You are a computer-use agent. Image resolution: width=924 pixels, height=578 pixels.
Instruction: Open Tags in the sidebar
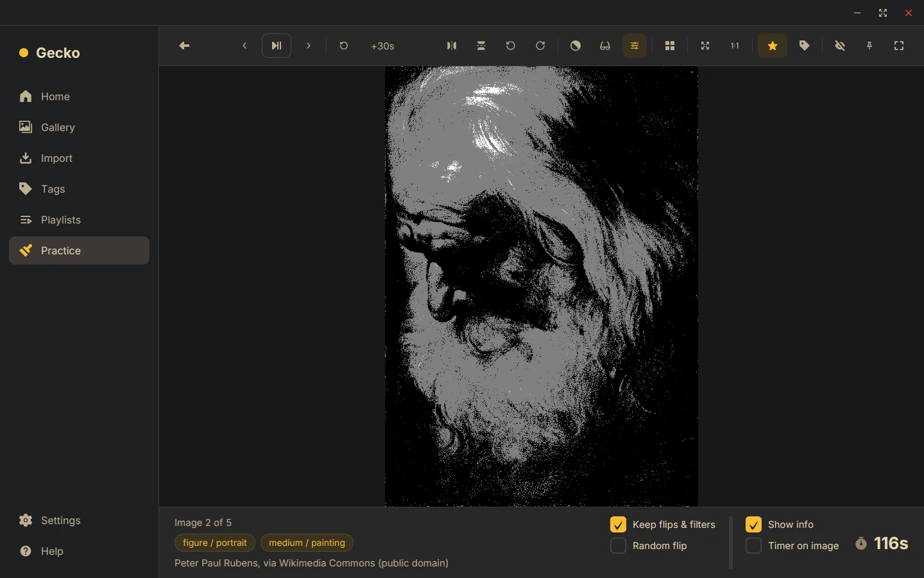[x=79, y=189]
